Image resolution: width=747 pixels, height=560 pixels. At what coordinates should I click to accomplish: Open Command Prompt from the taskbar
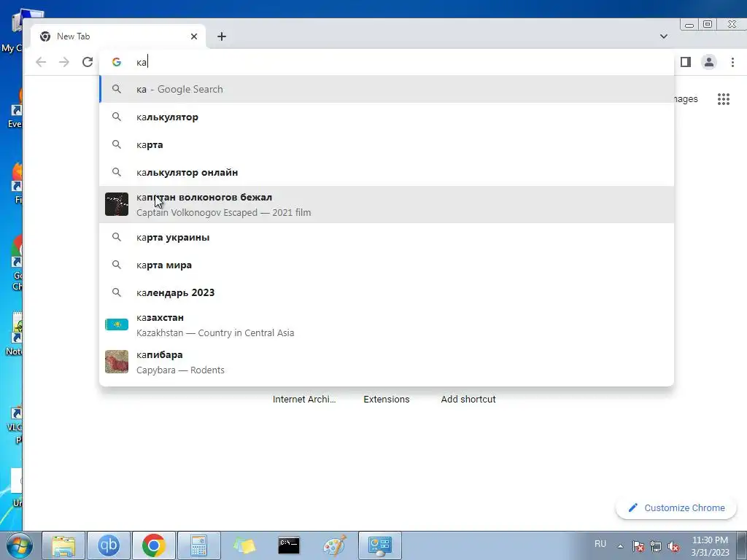tap(289, 545)
